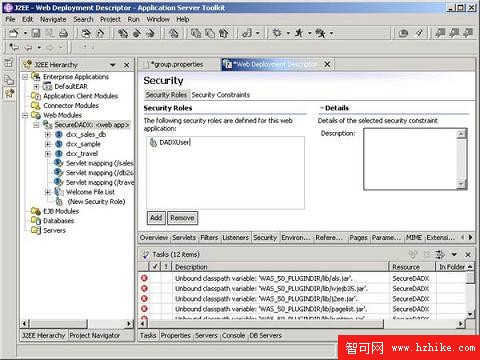Screen dimensions: 480x360
Task: Switch to the Project Navigator tab
Action: [95, 335]
